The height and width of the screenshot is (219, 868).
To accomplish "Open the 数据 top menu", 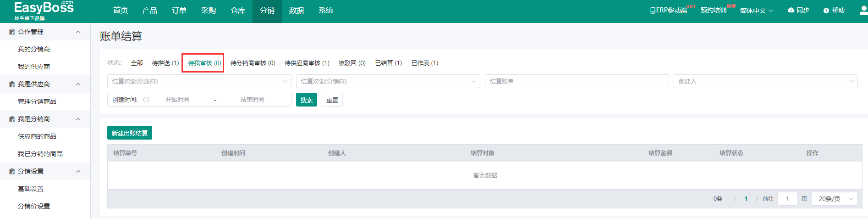I will 297,11.
